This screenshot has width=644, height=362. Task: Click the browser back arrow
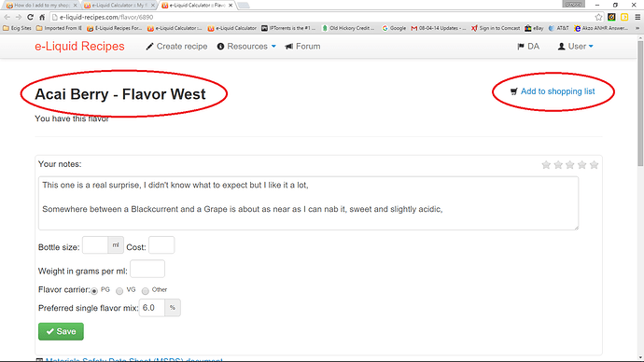[7, 17]
